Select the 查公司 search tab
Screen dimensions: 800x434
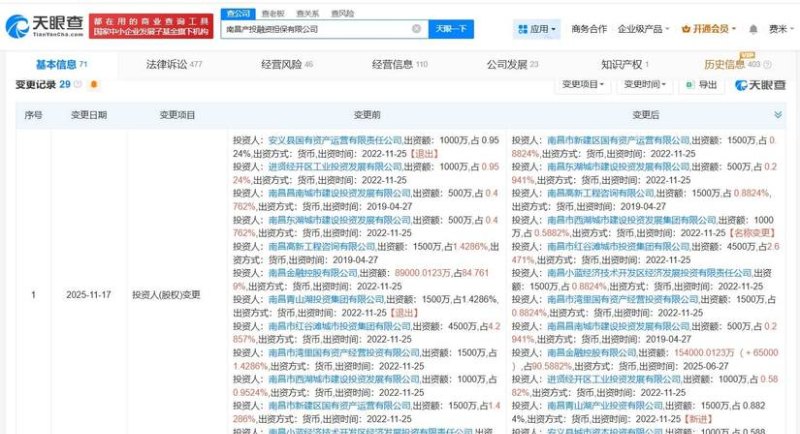238,13
